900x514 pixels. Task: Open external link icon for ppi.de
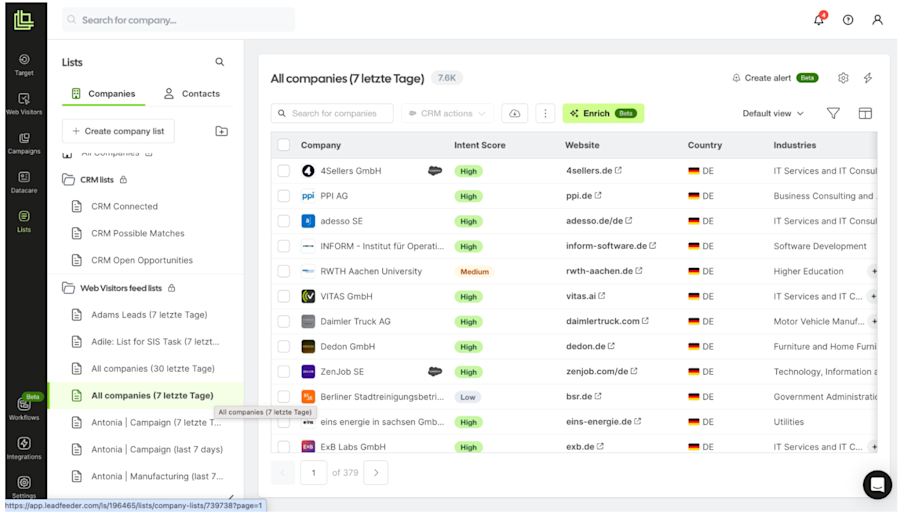point(598,196)
